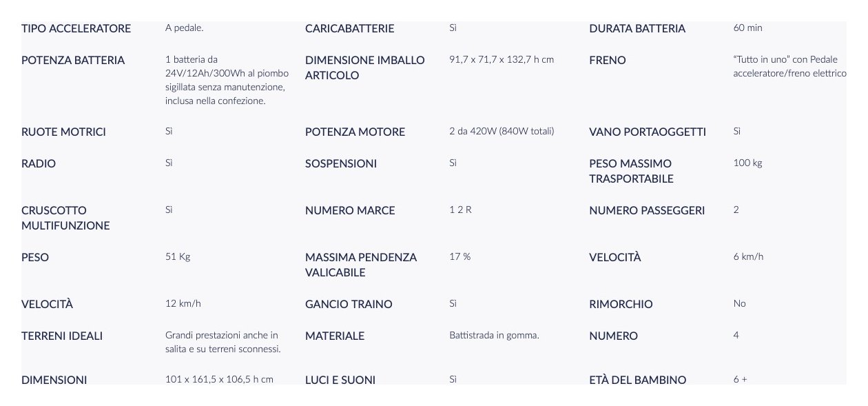The image size is (868, 406).
Task: Select the POTENZA BATTERIA heading
Action: coord(73,61)
